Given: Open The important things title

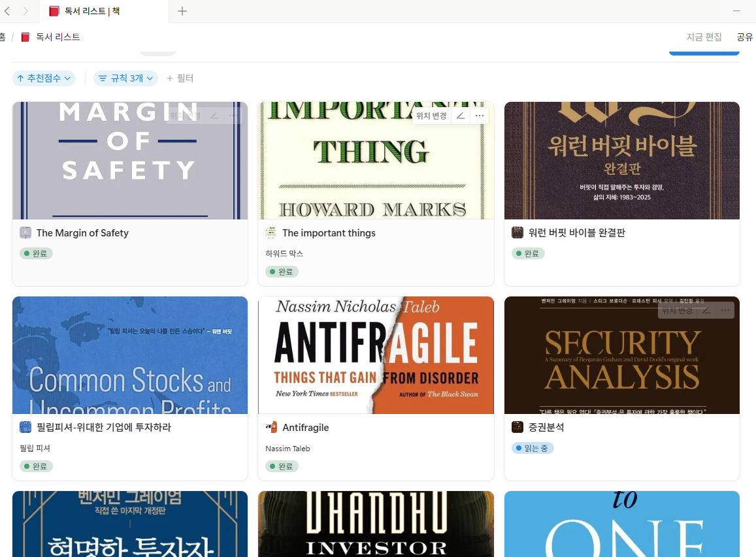Looking at the screenshot, I should coord(329,232).
